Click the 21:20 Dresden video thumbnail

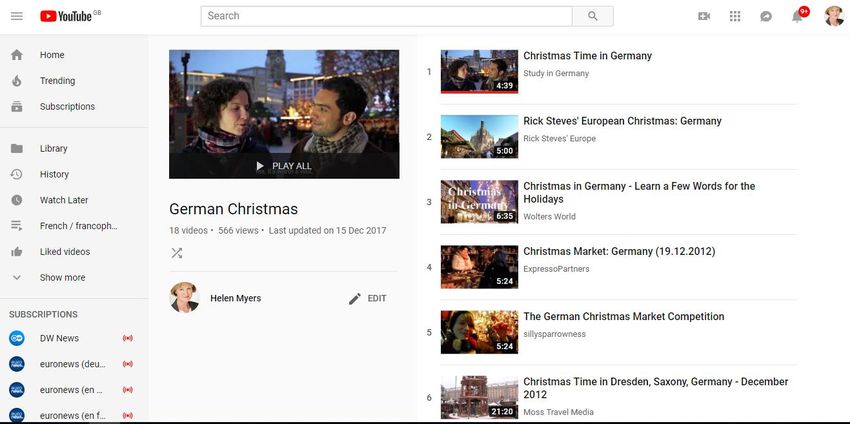click(x=479, y=397)
